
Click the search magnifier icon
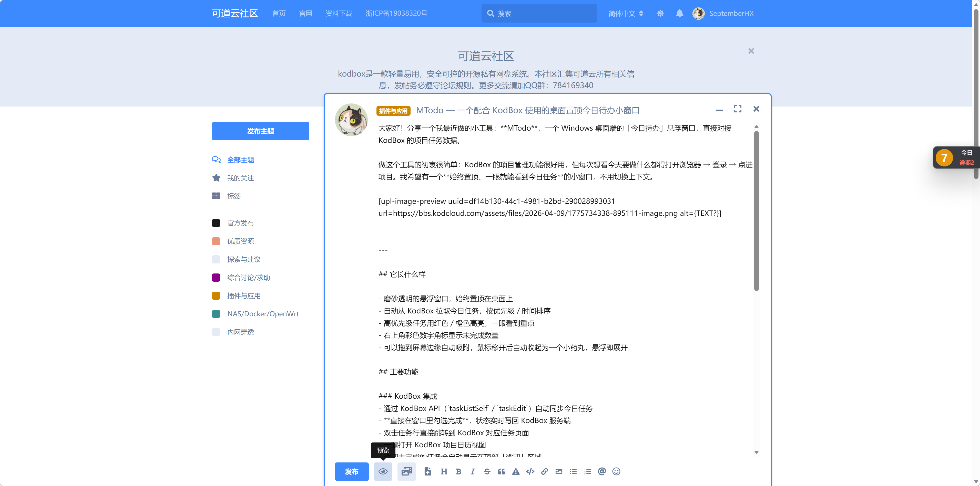click(x=490, y=13)
